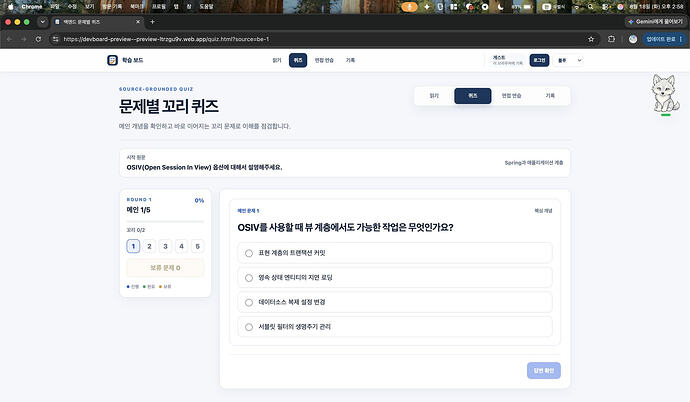690x402 pixels.
Task: Click the 보류 문제 0 button
Action: pyautogui.click(x=165, y=267)
